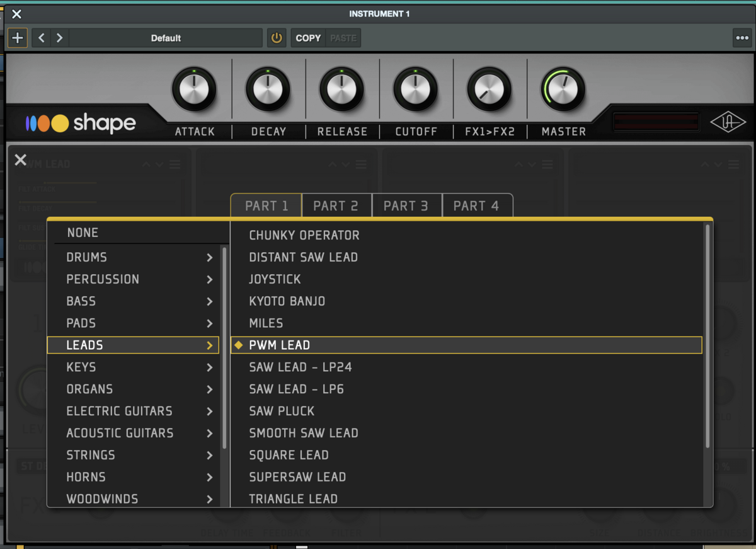Pick the MILES preset

[x=466, y=323]
